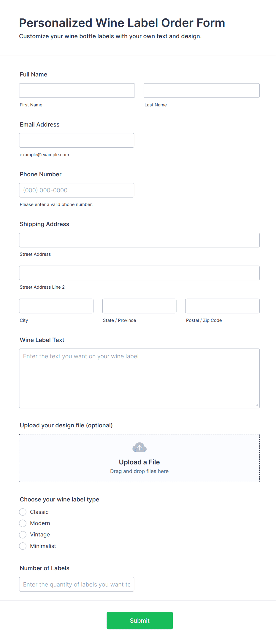The image size is (276, 644).
Task: Select the Street Address Line 2 field
Action: point(139,273)
